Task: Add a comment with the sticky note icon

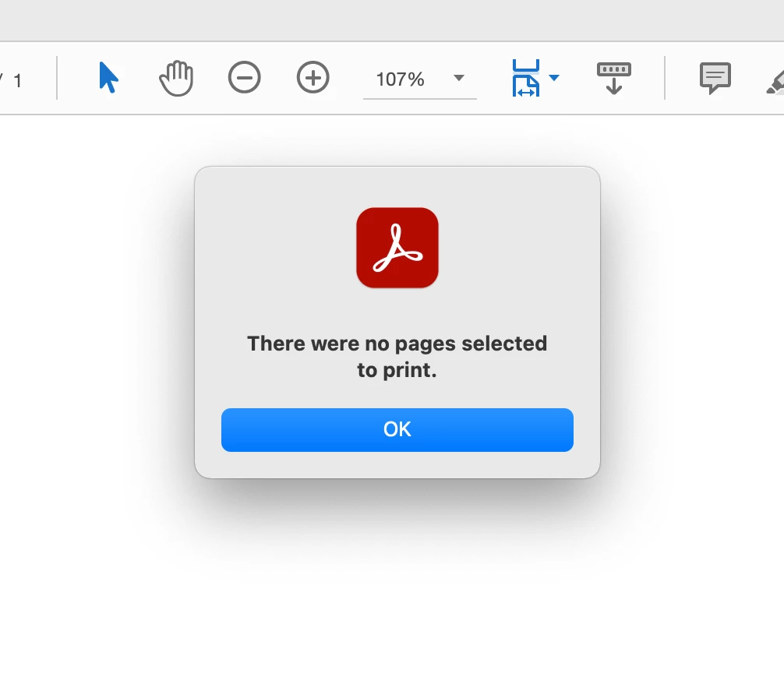Action: click(715, 78)
